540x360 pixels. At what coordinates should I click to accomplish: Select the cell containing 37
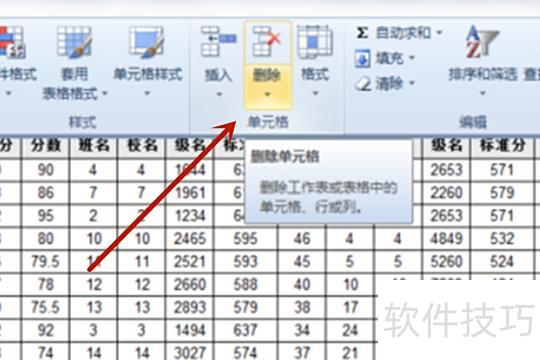[x=302, y=352]
